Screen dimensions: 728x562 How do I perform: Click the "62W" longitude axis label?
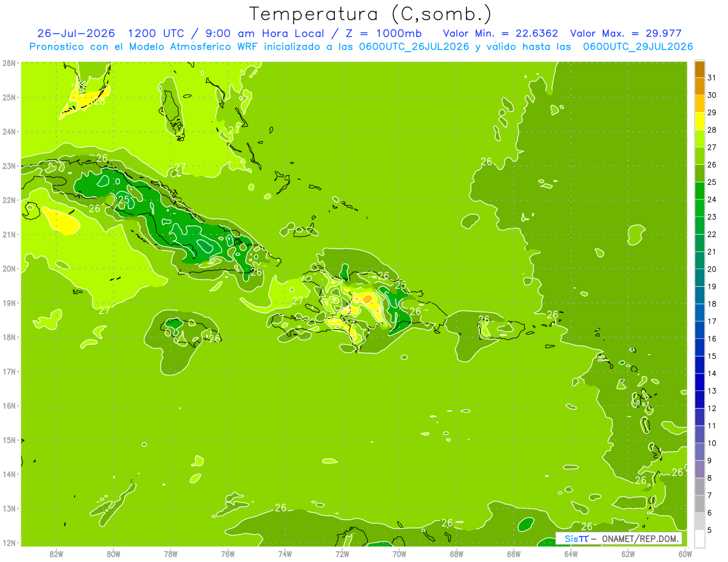tap(628, 554)
